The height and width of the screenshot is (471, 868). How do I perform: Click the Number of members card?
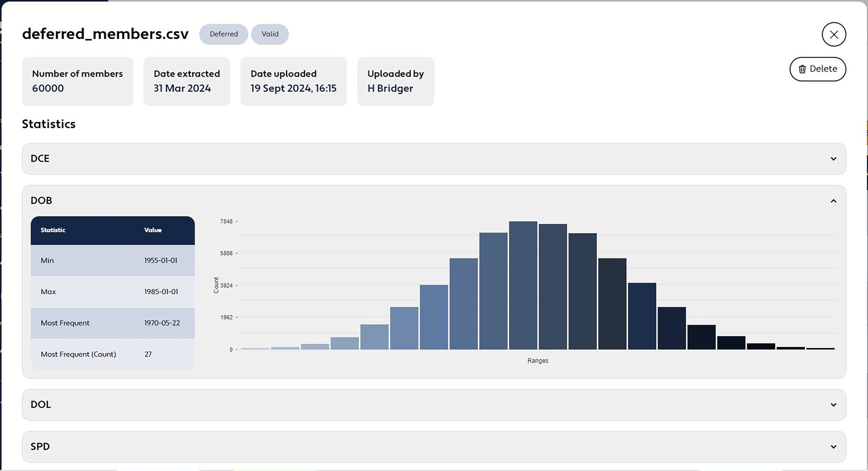[77, 81]
